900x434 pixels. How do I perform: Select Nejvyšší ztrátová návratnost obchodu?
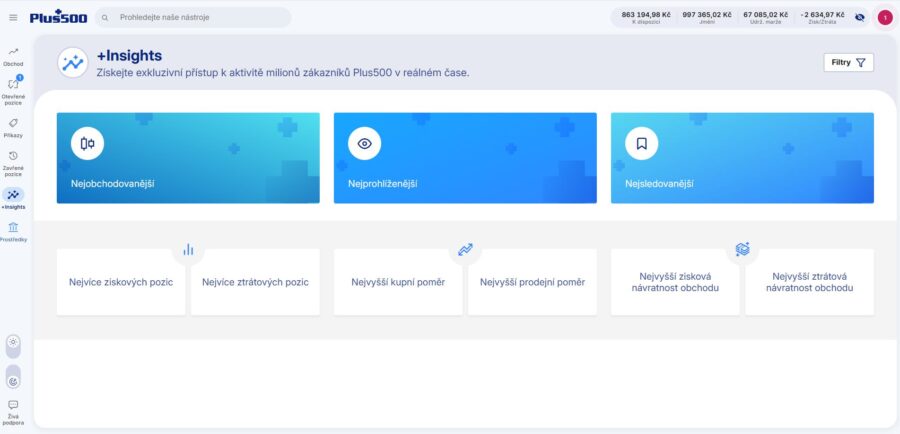809,282
